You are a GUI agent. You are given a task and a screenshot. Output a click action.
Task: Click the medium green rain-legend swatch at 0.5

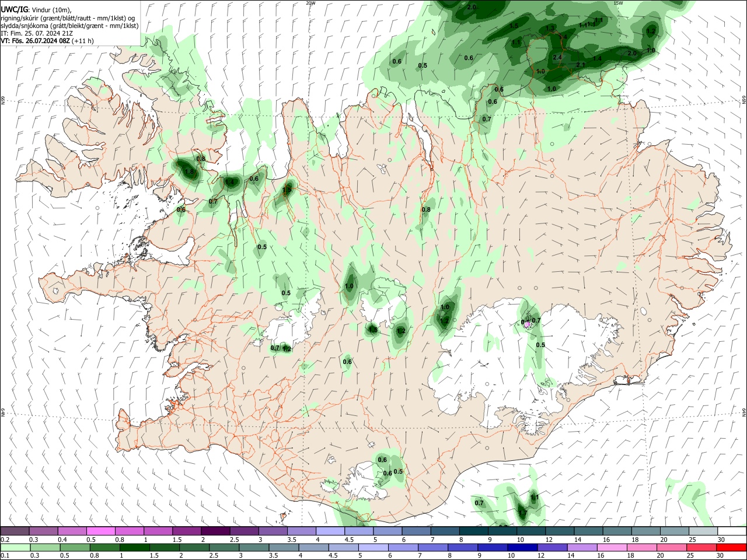click(x=75, y=548)
